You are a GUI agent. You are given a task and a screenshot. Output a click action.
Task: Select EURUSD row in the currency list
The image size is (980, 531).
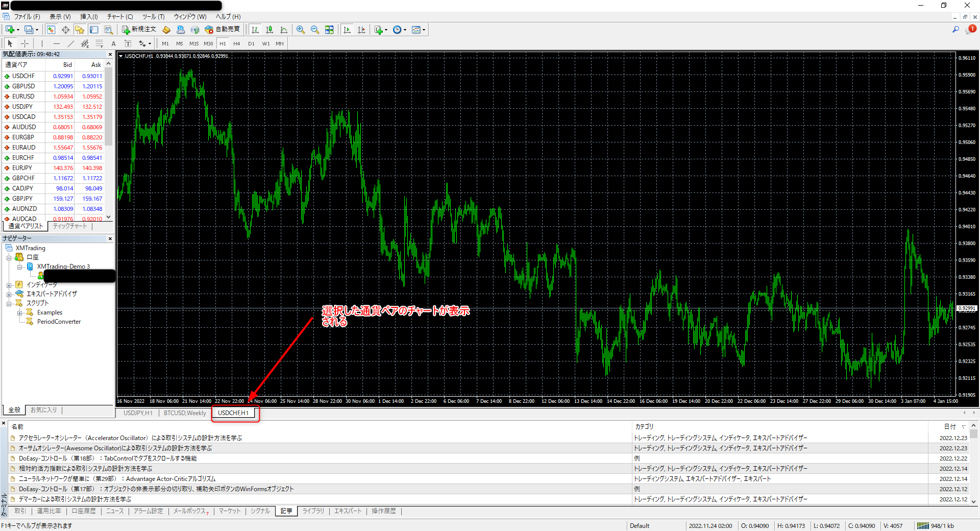23,96
